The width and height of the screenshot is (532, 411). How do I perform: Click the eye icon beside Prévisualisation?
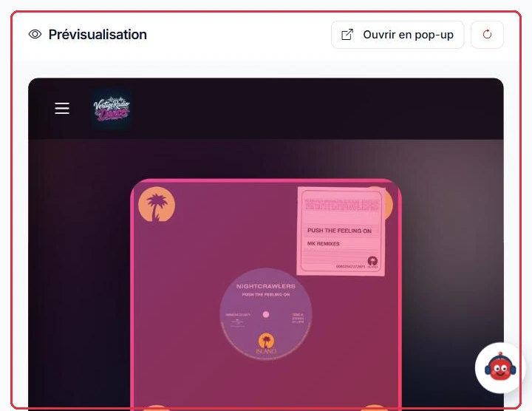(x=35, y=34)
